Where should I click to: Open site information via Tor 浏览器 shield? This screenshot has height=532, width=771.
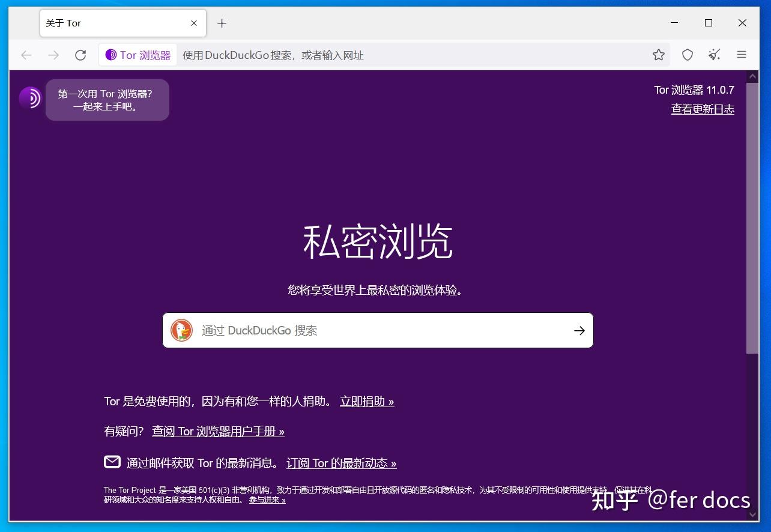tap(138, 55)
